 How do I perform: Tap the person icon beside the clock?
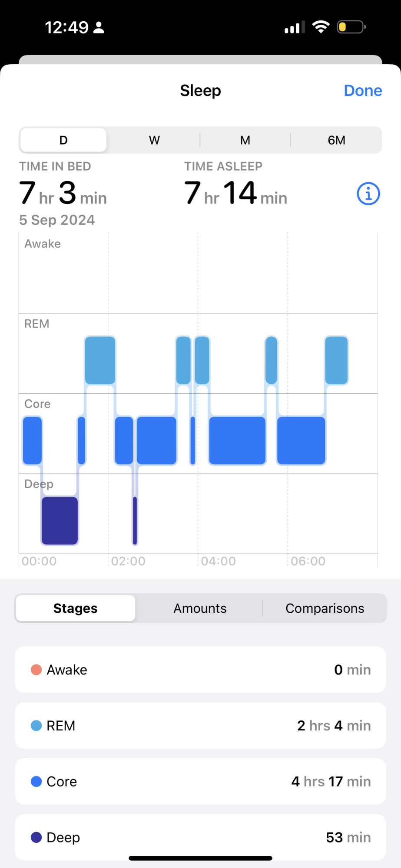[99, 27]
